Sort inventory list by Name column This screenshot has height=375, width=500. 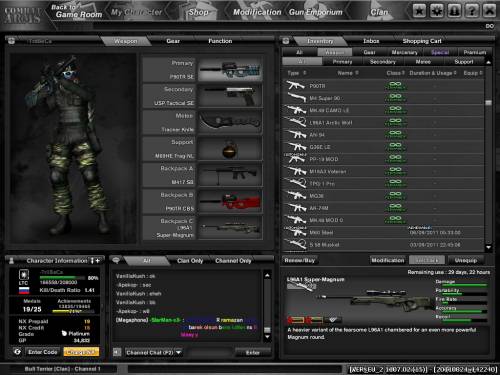click(x=348, y=73)
